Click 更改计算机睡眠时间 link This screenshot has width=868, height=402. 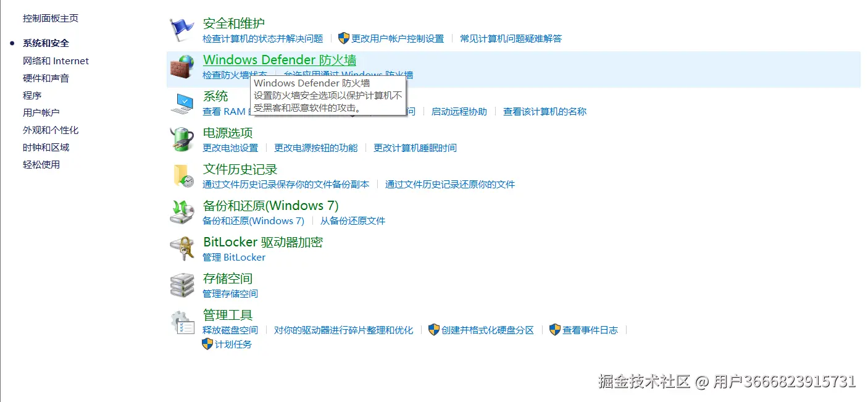415,148
